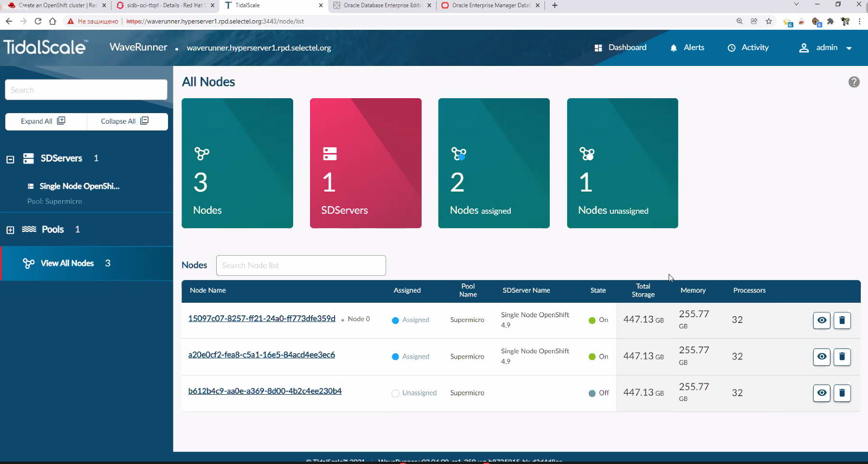Reload the page
Viewport: 868px width, 464px height.
coord(38,21)
